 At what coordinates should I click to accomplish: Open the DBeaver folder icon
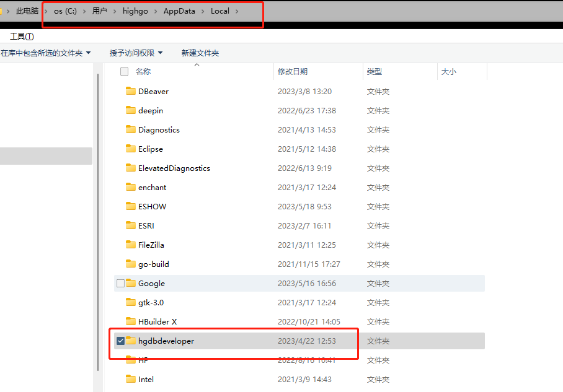click(x=131, y=91)
